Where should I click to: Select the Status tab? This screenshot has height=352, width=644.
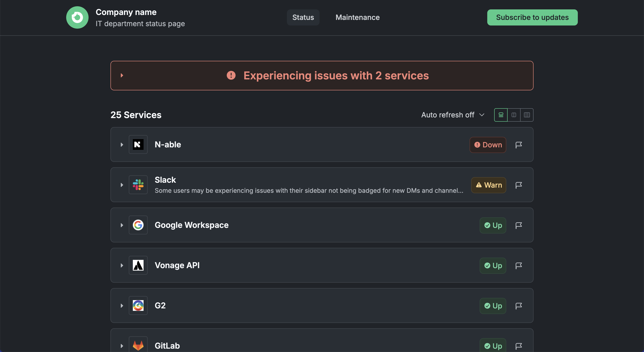coord(303,17)
